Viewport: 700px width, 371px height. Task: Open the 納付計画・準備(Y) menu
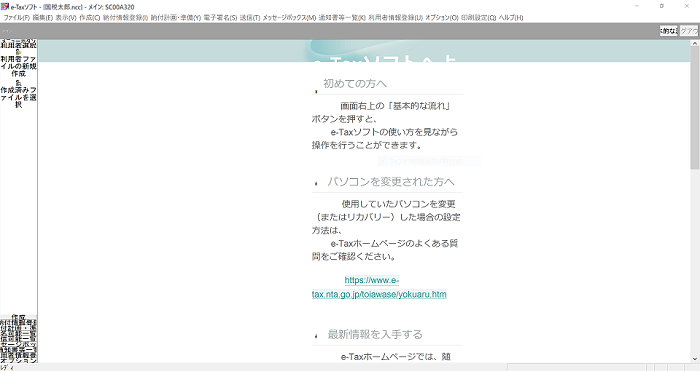[x=175, y=18]
